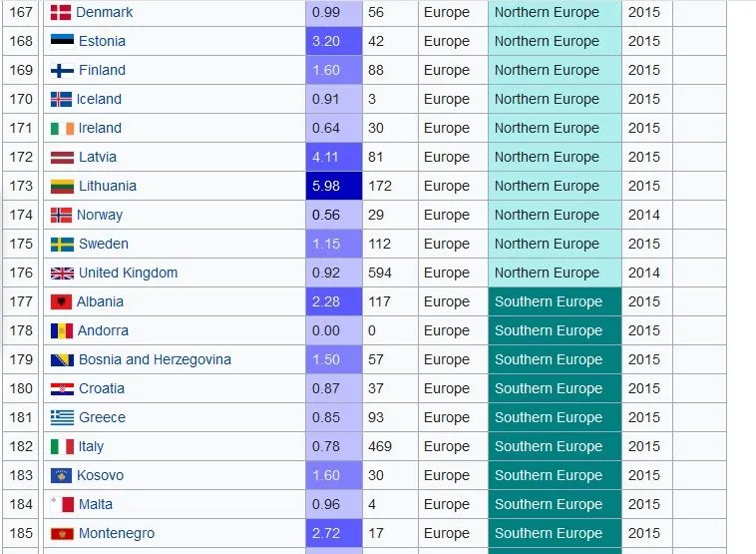Image resolution: width=756 pixels, height=554 pixels.
Task: Open the Sweden country link
Action: click(104, 245)
